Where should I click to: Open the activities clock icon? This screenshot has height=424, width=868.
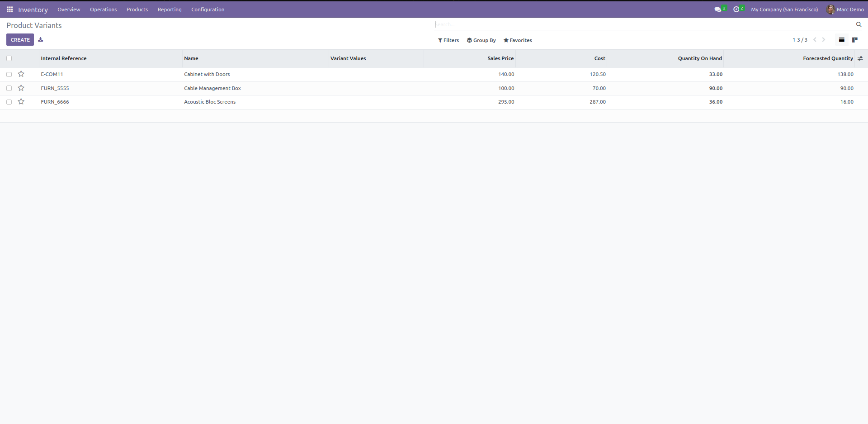[x=736, y=10]
